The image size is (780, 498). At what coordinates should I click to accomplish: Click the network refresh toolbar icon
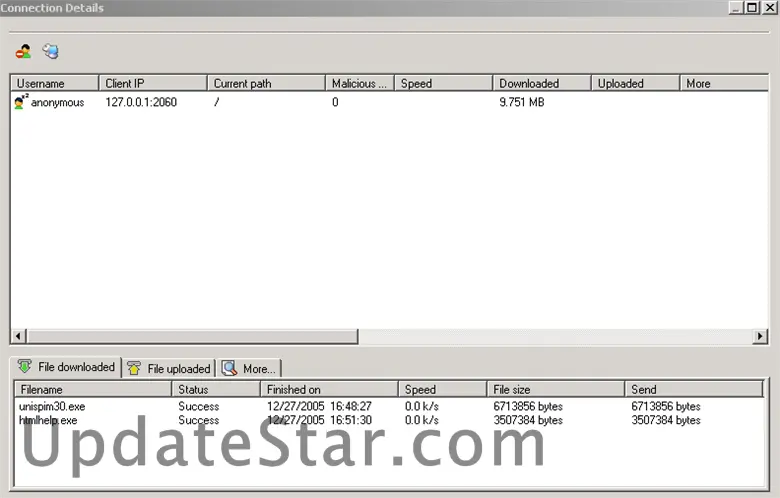coord(50,51)
